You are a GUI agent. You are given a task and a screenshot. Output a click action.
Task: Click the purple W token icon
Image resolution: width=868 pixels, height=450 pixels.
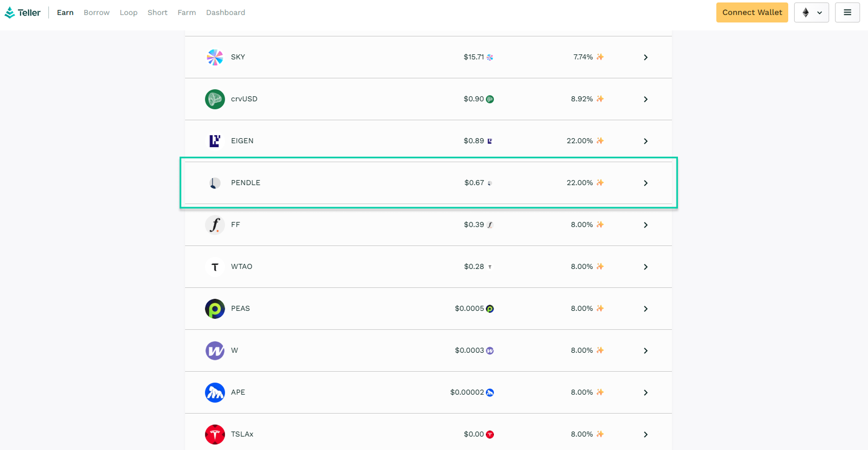coord(215,351)
